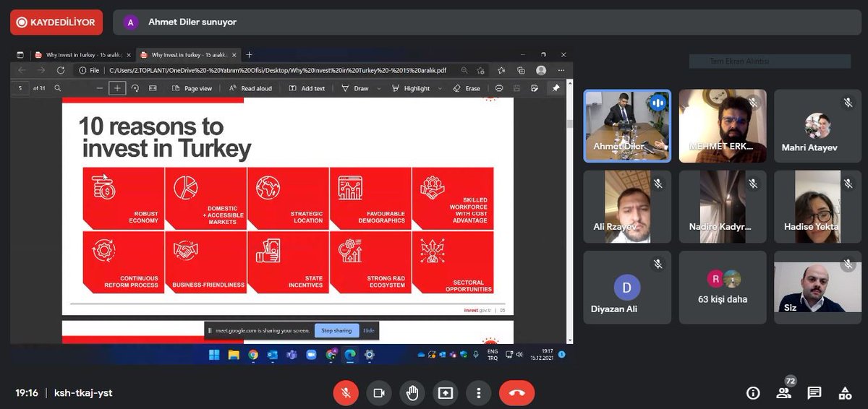Open Chrome in shared taskbar

tap(253, 355)
